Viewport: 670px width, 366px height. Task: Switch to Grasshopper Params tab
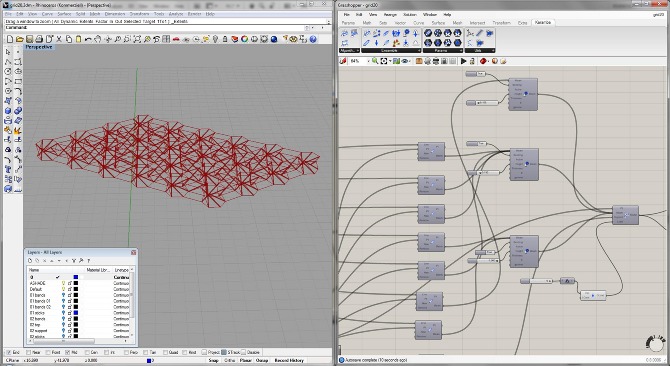coord(348,23)
